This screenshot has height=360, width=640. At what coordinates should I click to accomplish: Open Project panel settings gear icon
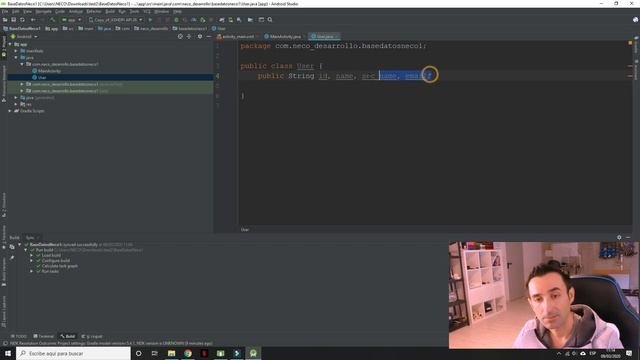200,37
